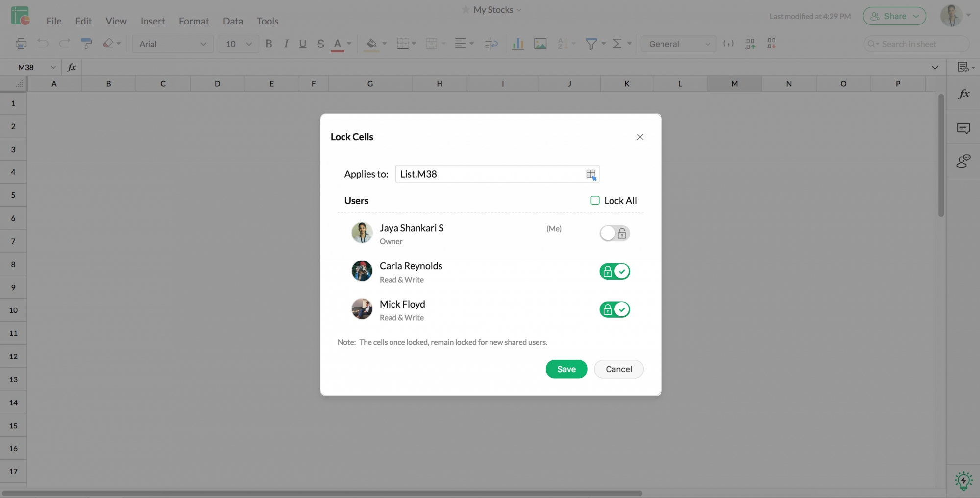
Task: Click the insert image icon
Action: coord(540,44)
